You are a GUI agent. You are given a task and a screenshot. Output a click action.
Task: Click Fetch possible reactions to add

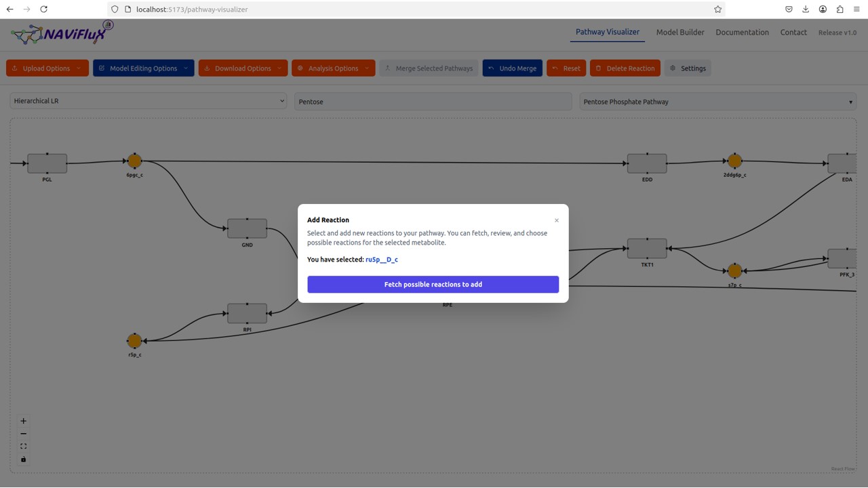pyautogui.click(x=433, y=285)
